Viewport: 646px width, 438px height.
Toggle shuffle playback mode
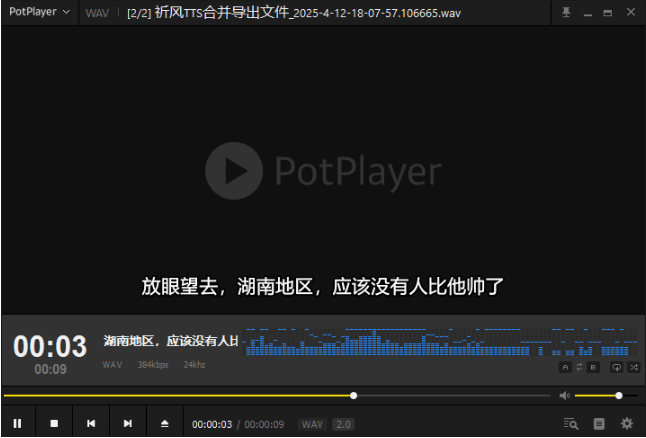[x=633, y=368]
